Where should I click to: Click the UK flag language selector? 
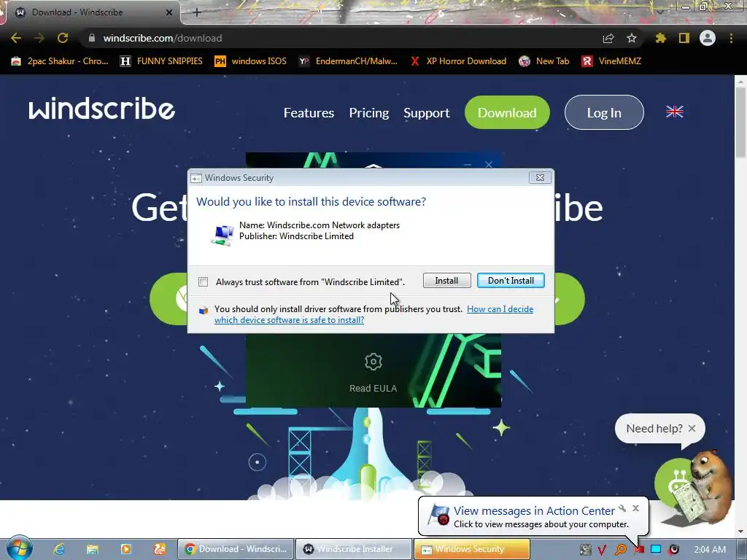coord(674,112)
